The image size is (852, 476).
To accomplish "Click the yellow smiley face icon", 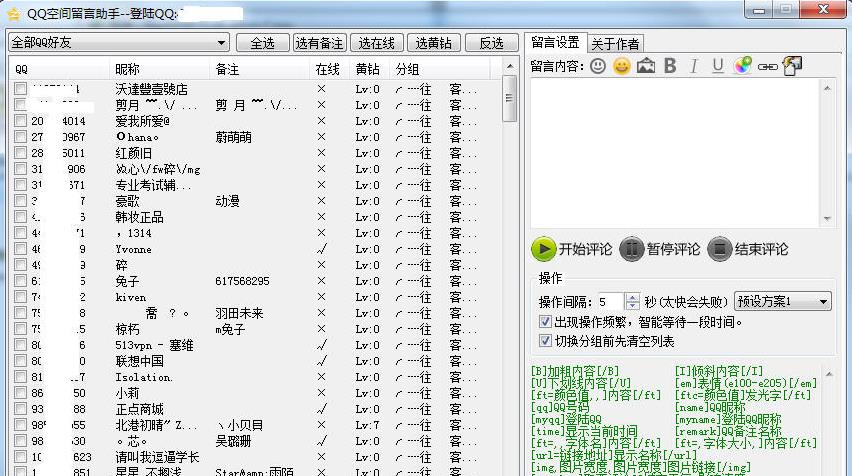I will (622, 66).
